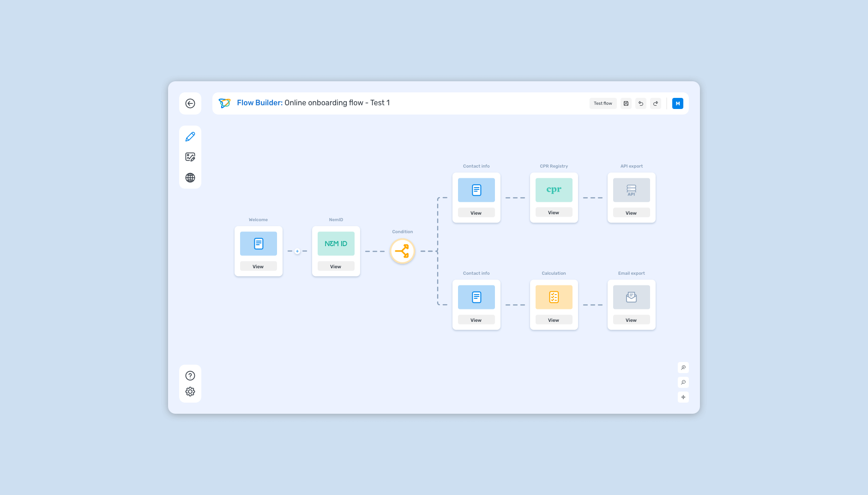The image size is (868, 495).
Task: Select the lower Contact info document icon
Action: click(476, 297)
